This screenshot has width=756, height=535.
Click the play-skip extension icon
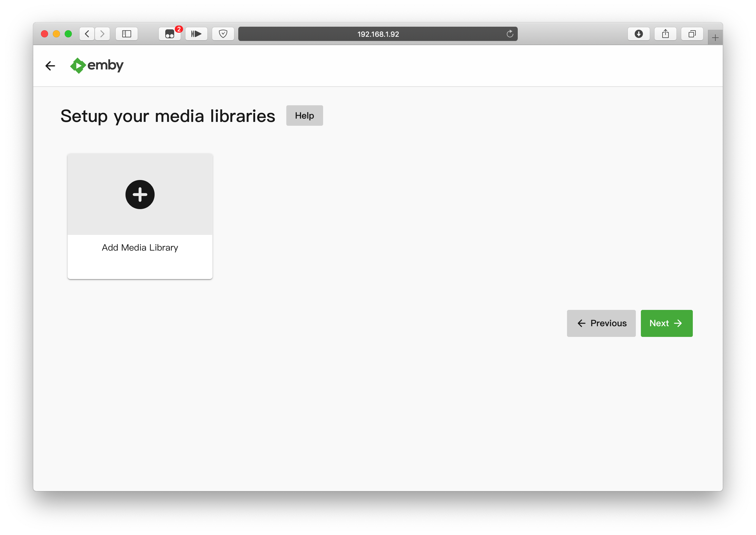[x=196, y=34]
